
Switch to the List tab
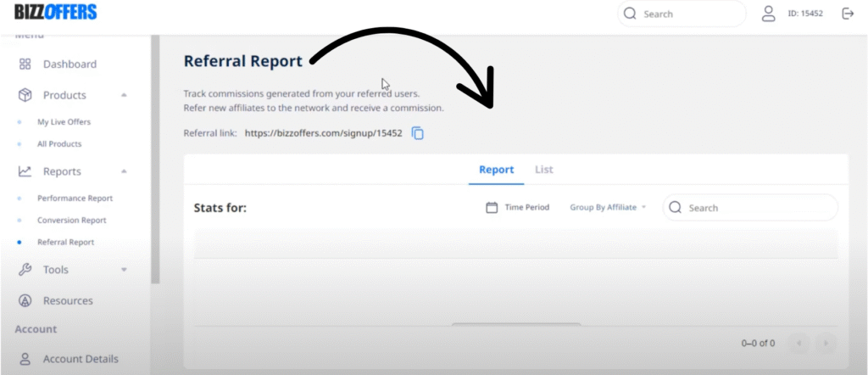543,170
